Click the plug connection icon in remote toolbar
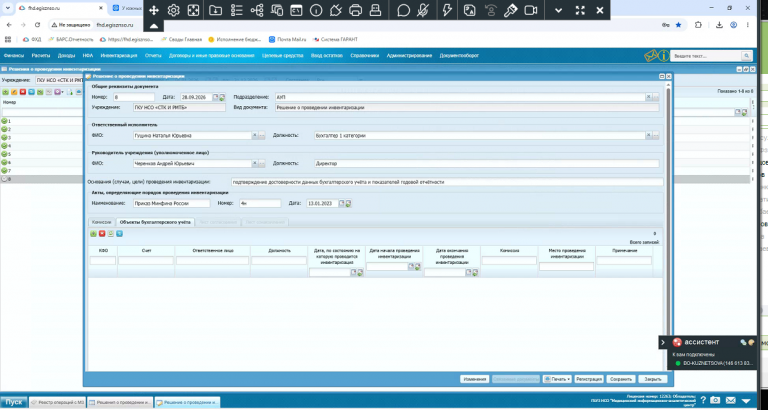 336,10
